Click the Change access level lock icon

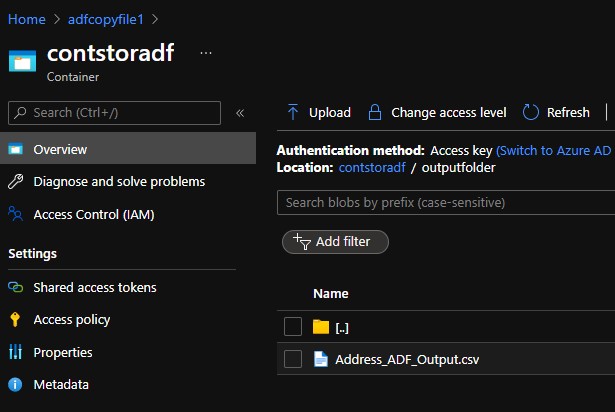coord(375,112)
